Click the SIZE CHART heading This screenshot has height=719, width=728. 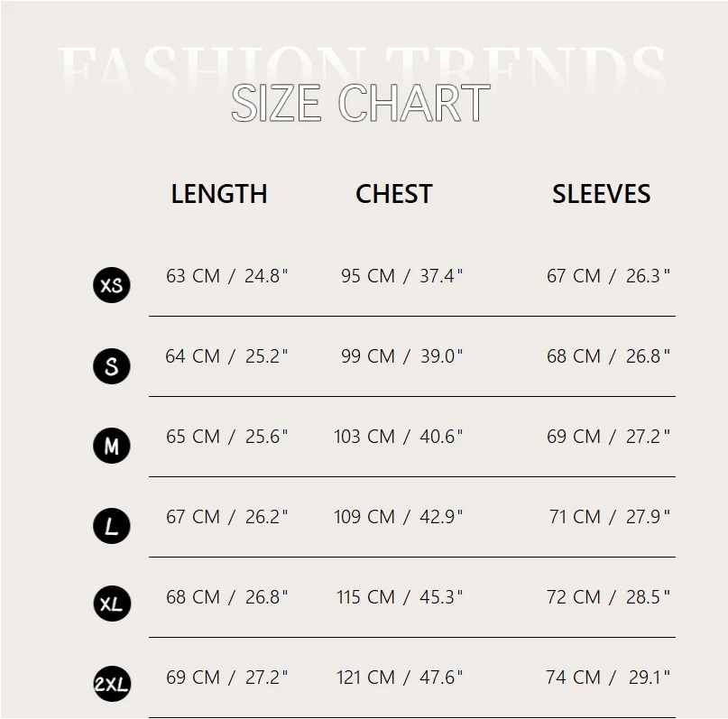361,103
